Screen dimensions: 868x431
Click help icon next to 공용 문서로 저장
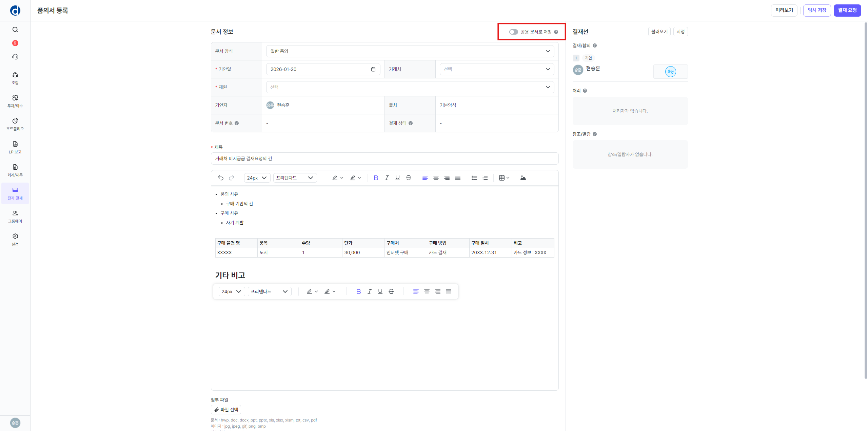(x=556, y=32)
